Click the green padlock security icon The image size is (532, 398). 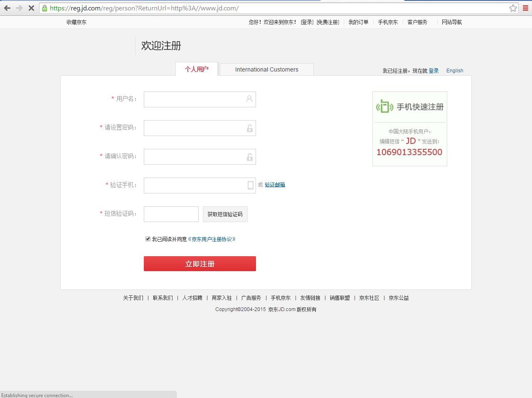click(x=45, y=8)
